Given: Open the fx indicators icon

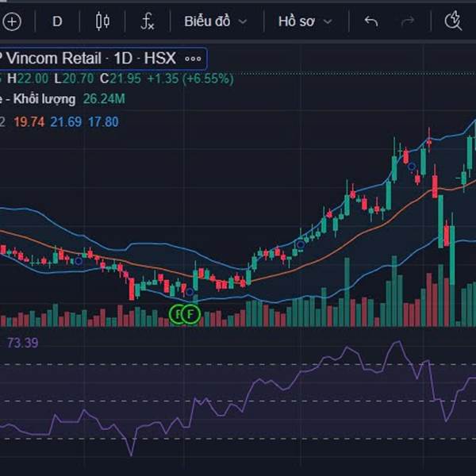Looking at the screenshot, I should point(148,21).
